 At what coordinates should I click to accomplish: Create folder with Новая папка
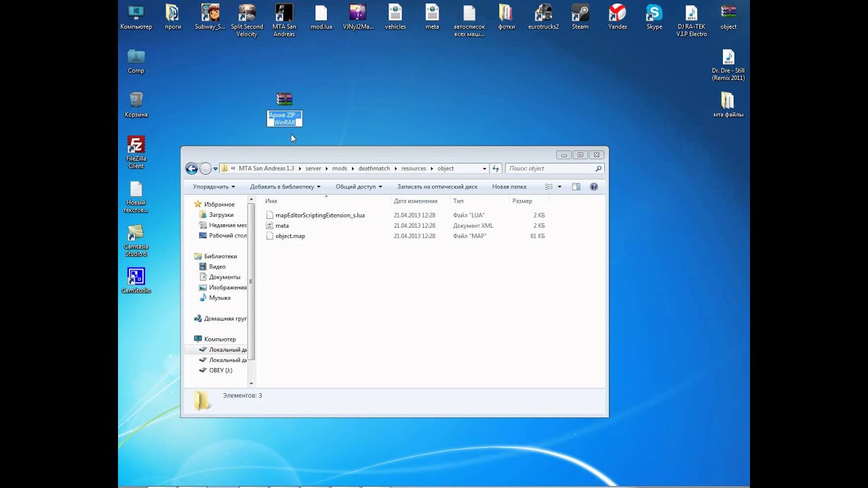click(509, 186)
